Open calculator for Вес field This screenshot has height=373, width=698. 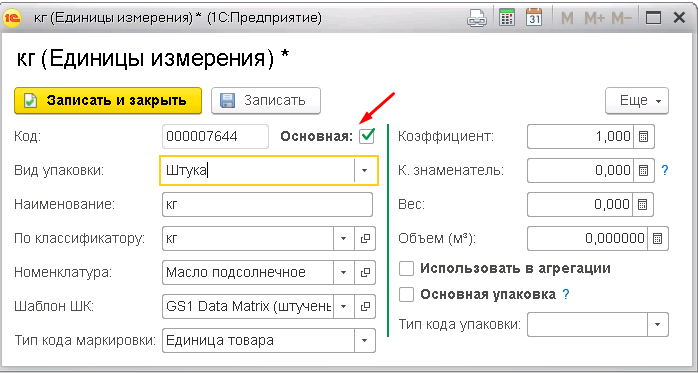[x=643, y=204]
